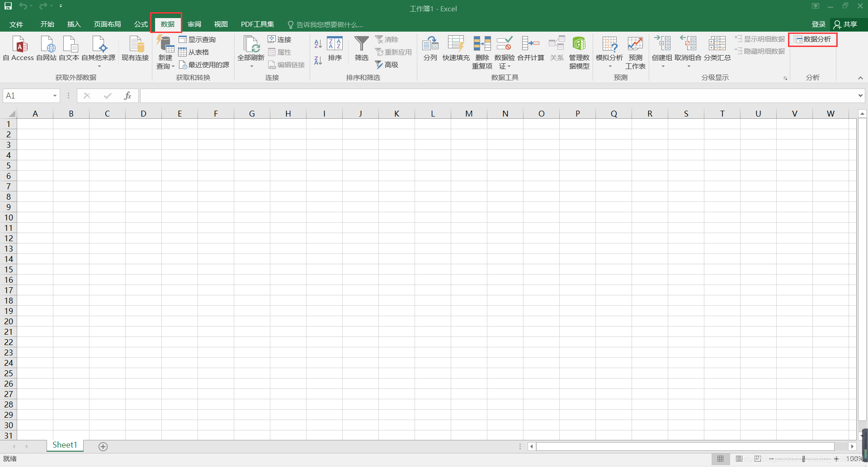Click the vertical scrollbar up arrow
Image resolution: width=868 pixels, height=467 pixels.
[x=862, y=114]
